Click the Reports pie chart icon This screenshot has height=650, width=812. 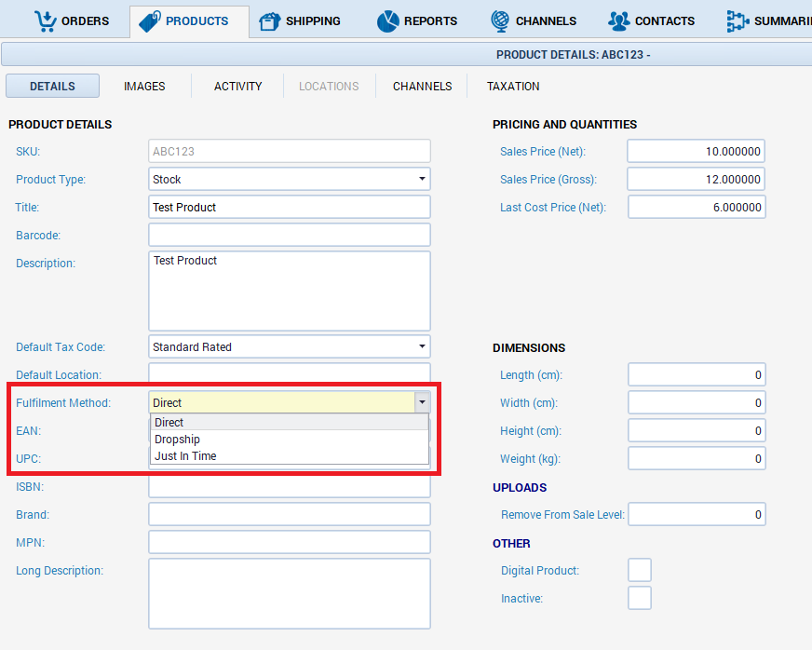coord(388,21)
